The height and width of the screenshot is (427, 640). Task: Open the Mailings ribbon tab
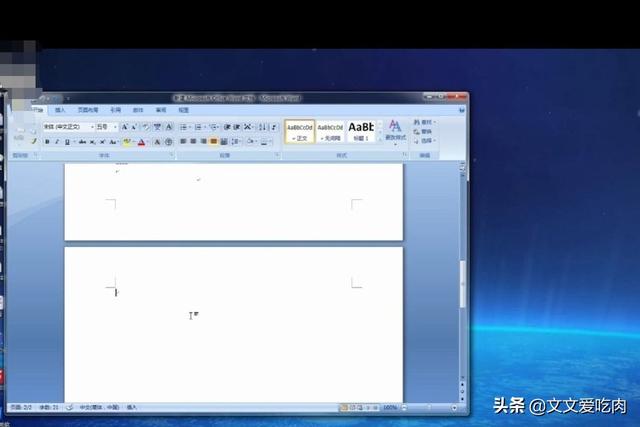(138, 110)
